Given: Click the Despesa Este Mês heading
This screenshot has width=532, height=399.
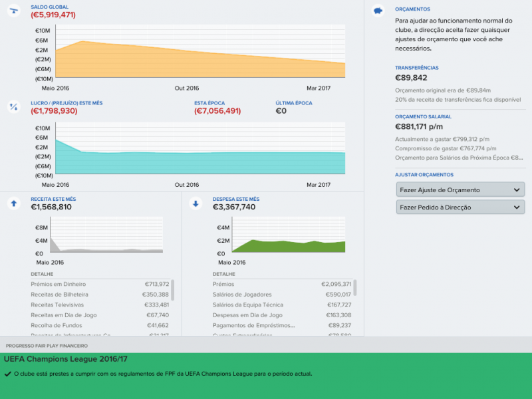Looking at the screenshot, I should pos(236,199).
